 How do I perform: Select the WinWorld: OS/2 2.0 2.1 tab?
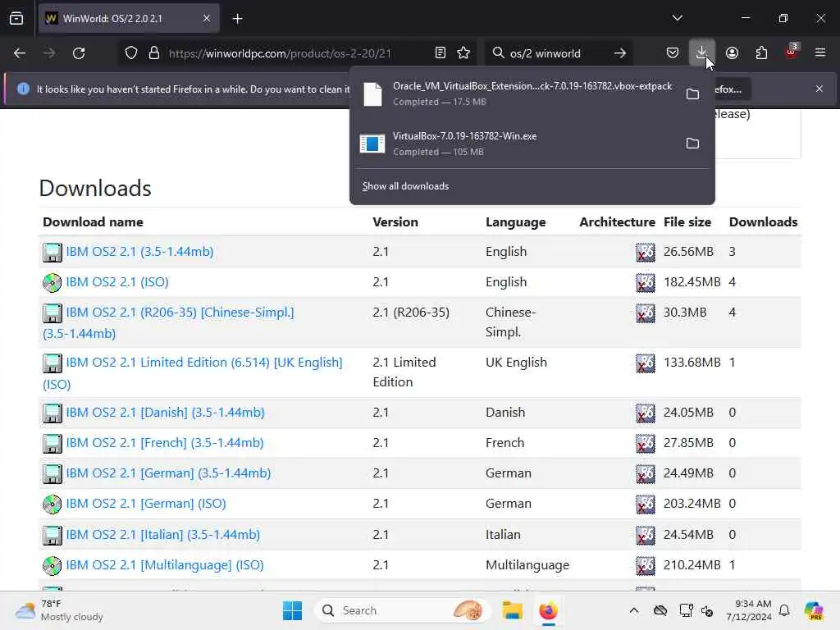pyautogui.click(x=129, y=19)
